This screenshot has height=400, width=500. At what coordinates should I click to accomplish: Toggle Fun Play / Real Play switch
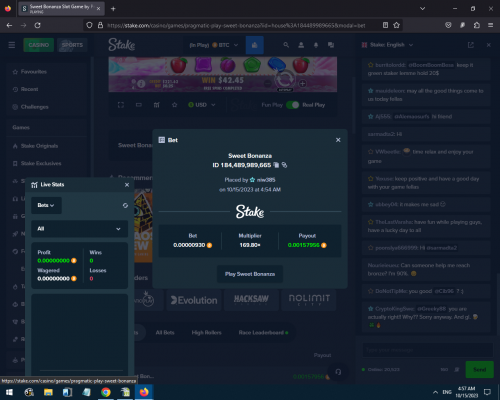(293, 105)
